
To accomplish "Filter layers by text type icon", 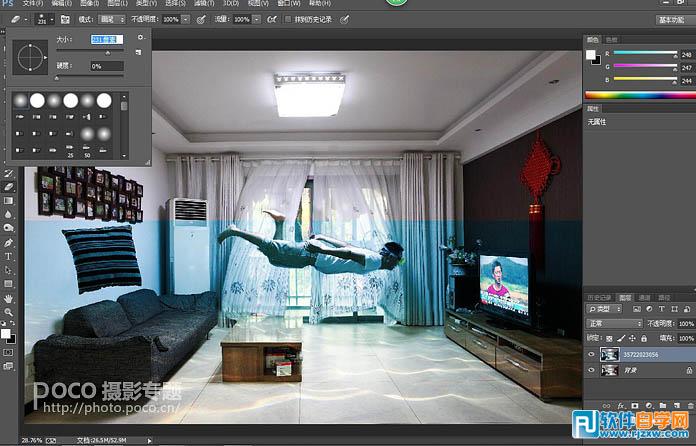I will pos(662,309).
